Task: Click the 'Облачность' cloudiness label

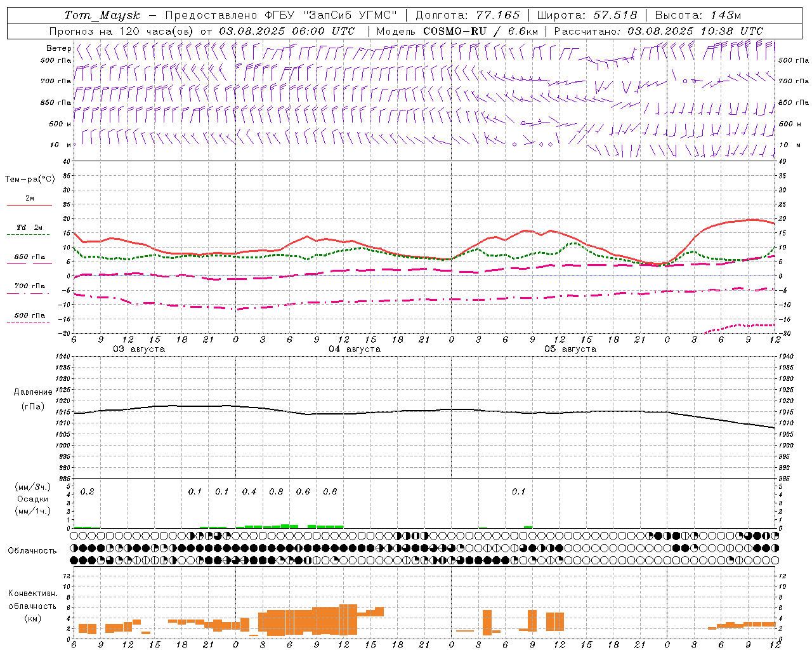Action: click(32, 550)
